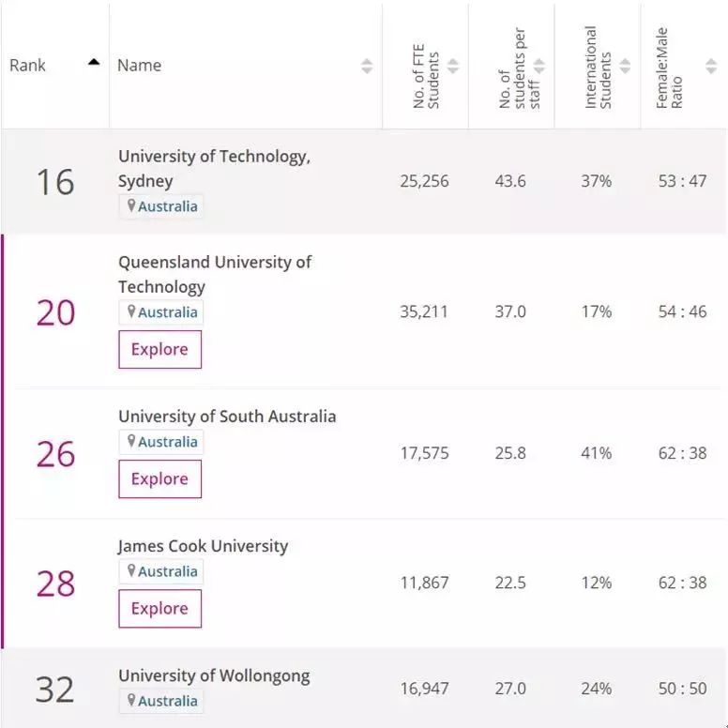Open the University of Wollongong page
The width and height of the screenshot is (728, 728).
214,675
